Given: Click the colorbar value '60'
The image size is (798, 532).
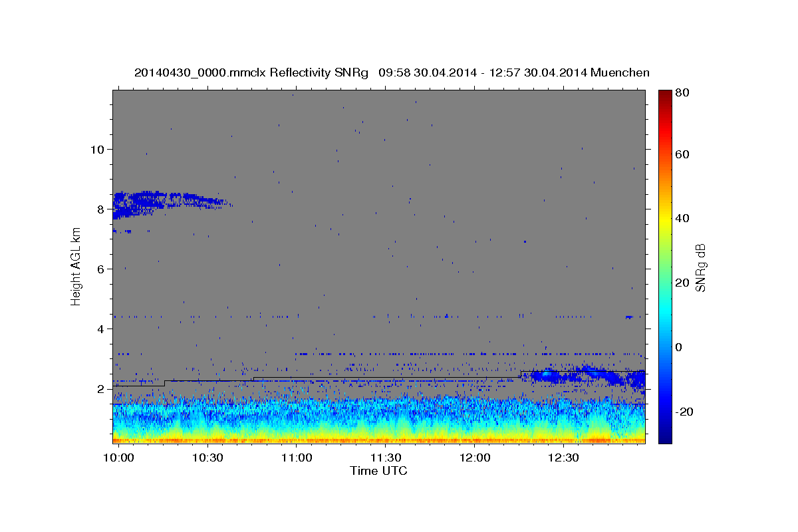Looking at the screenshot, I should point(682,154).
